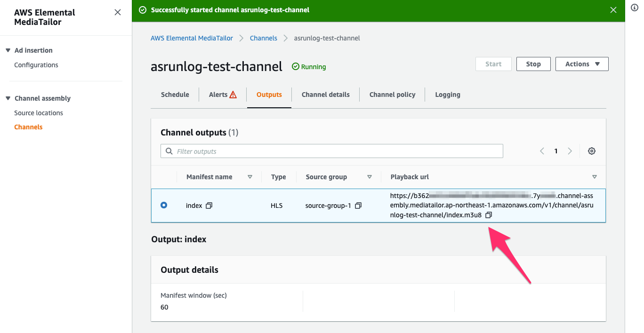Click the disabled Start button
This screenshot has width=644, height=333.
click(493, 64)
